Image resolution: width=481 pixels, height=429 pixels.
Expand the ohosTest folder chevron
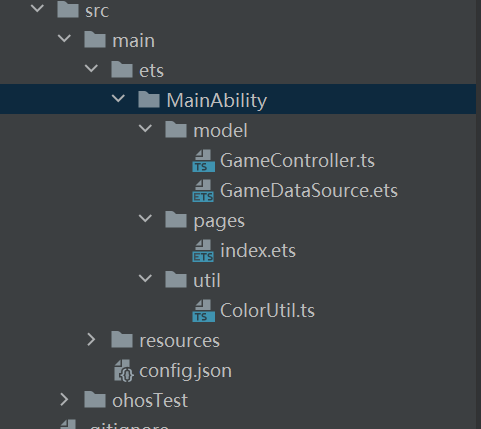coord(64,400)
